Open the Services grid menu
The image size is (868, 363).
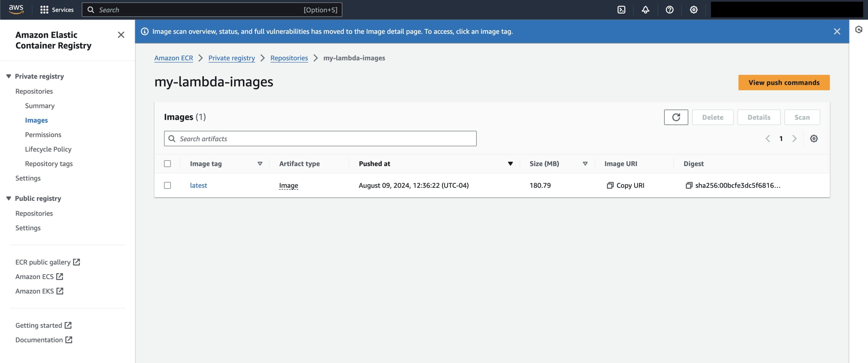pos(57,10)
